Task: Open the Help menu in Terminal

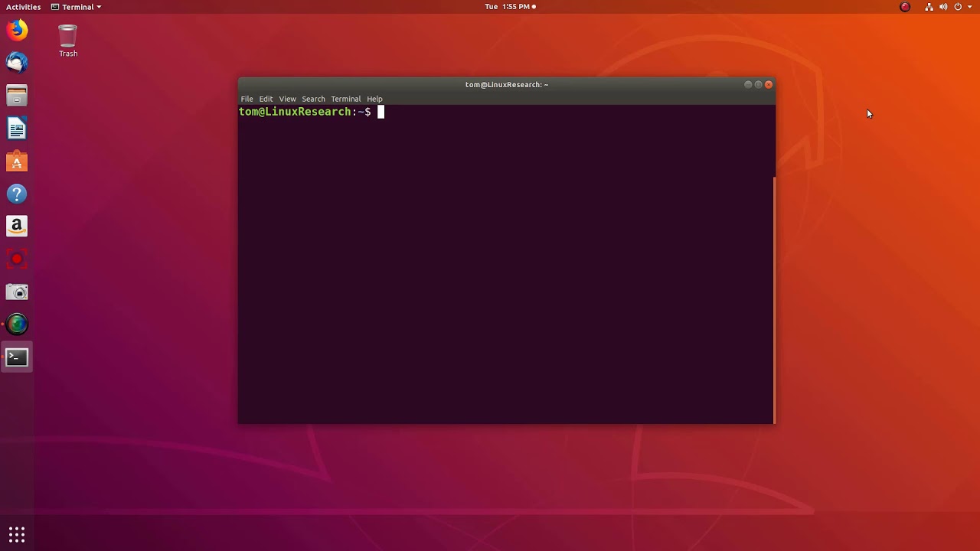Action: click(374, 99)
